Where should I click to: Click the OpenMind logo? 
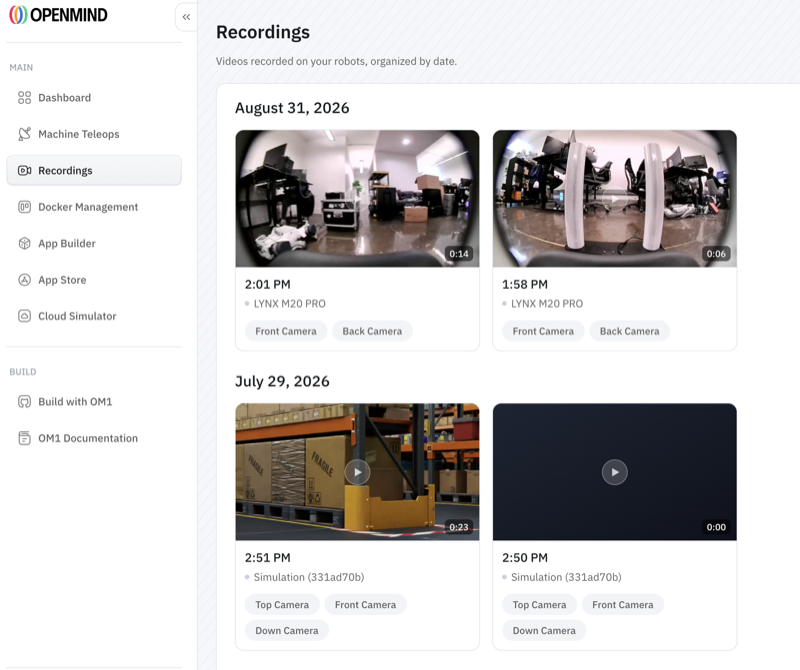pyautogui.click(x=59, y=15)
